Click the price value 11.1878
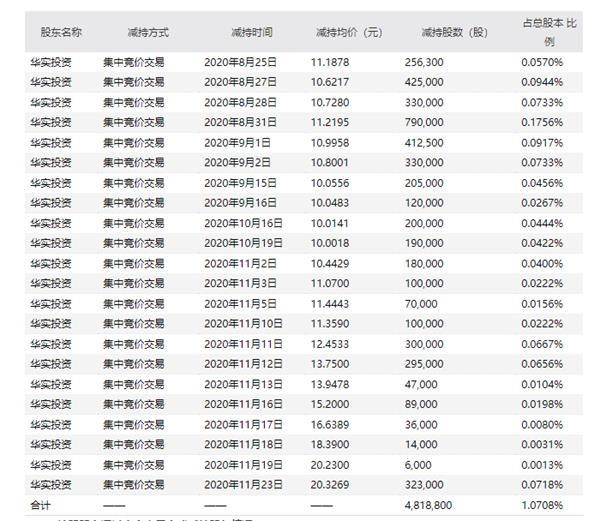 pyautogui.click(x=330, y=62)
